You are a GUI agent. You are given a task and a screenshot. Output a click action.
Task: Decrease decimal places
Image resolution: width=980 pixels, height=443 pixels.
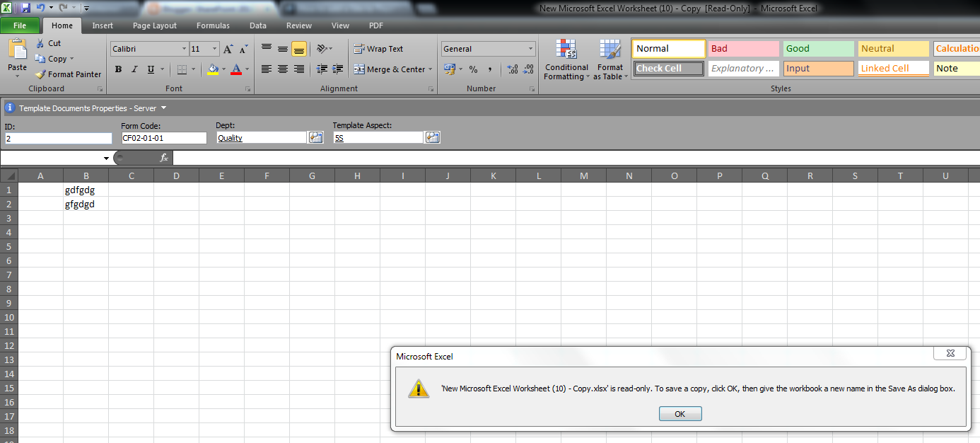point(528,69)
